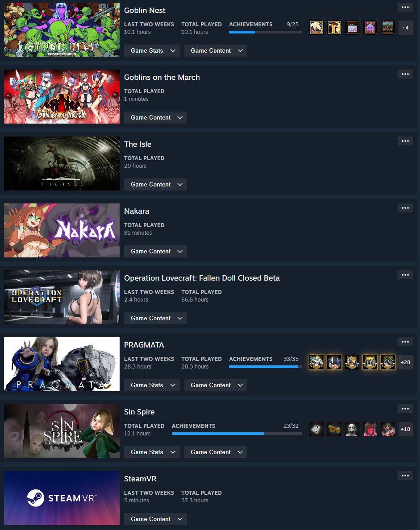Expand Game Content dropdown for Nakara

155,252
